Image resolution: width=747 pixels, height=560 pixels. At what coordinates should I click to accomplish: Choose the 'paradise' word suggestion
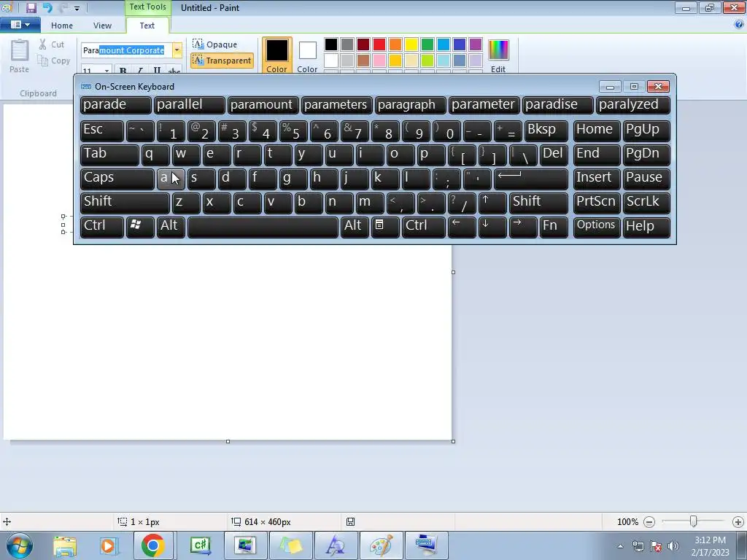[558, 105]
